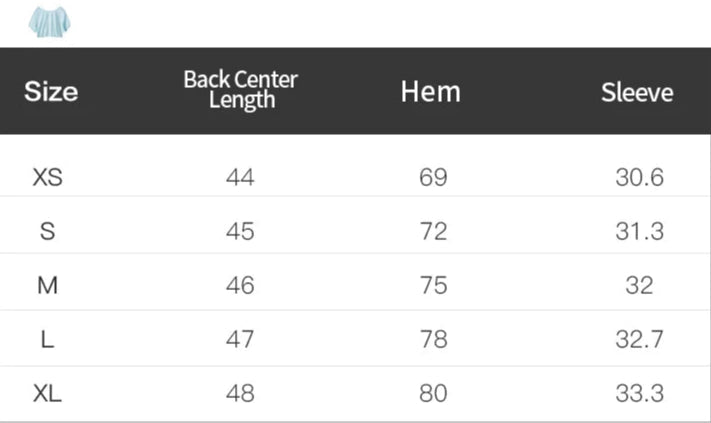Select hem value 69 for XS
Viewport: 711px width, 423px height.
tap(433, 178)
